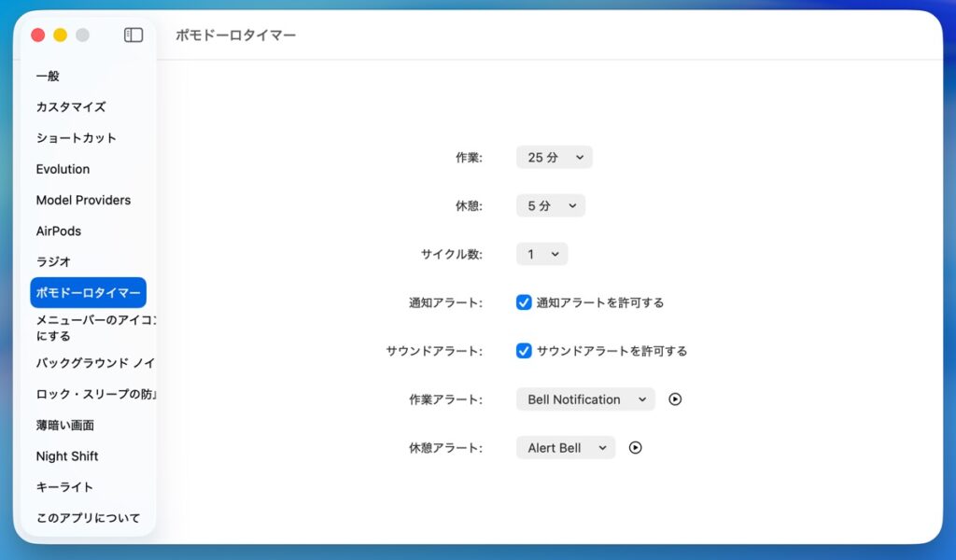Choose a sound from Bell Notification dropdown

click(585, 399)
